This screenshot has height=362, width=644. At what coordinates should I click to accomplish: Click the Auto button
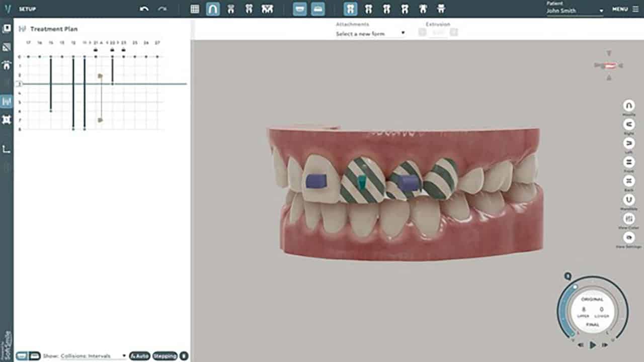click(139, 356)
